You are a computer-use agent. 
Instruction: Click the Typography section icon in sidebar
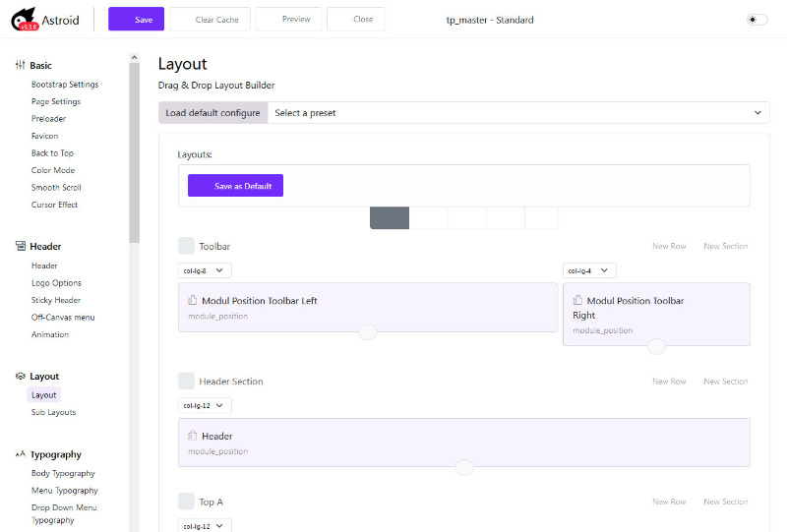pos(20,455)
